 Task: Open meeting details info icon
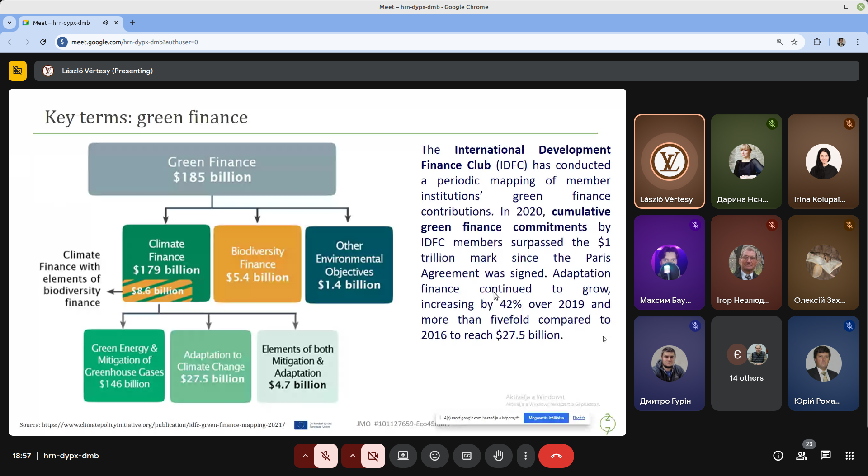(x=778, y=456)
